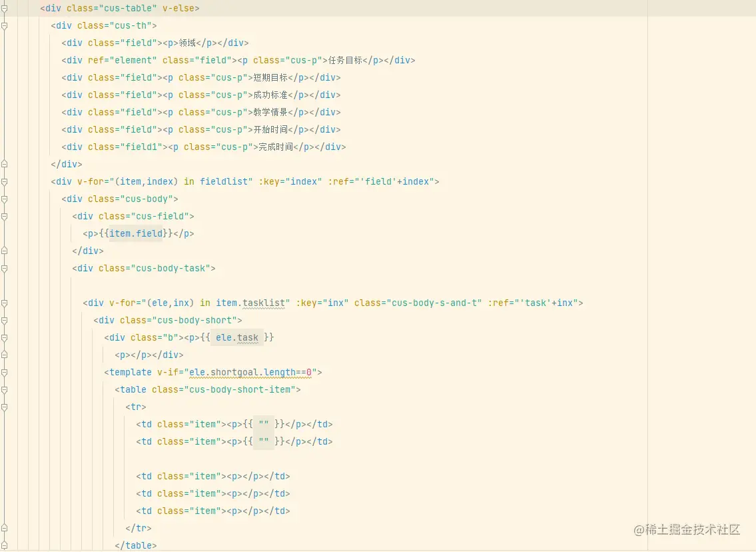The width and height of the screenshot is (756, 552).
Task: Click the 短期目标 paragraph text
Action: tap(270, 78)
